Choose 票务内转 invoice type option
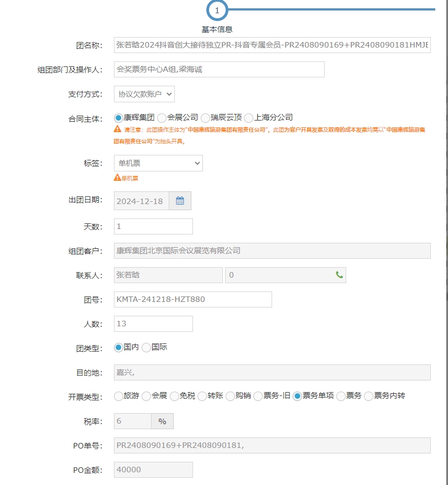448x485 pixels. (x=369, y=396)
